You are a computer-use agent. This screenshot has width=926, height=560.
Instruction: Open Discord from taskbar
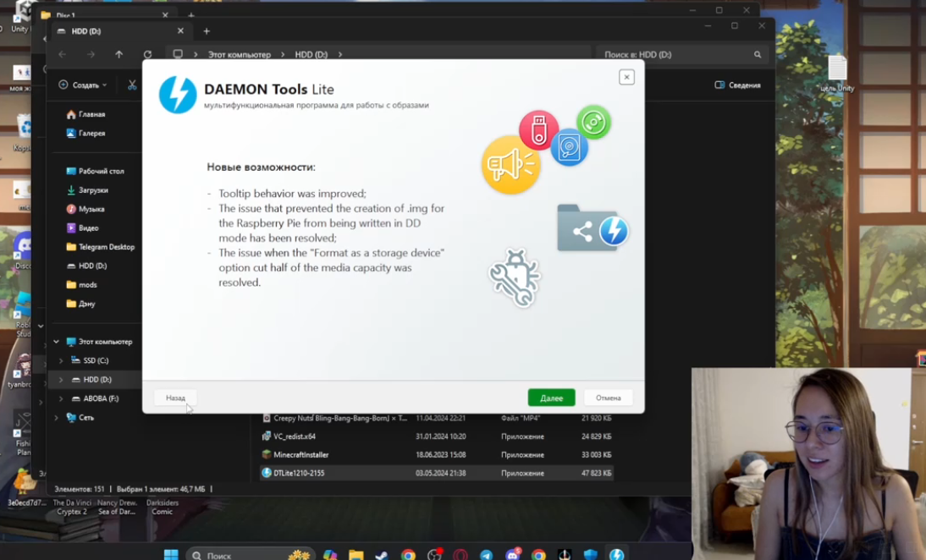click(x=512, y=555)
